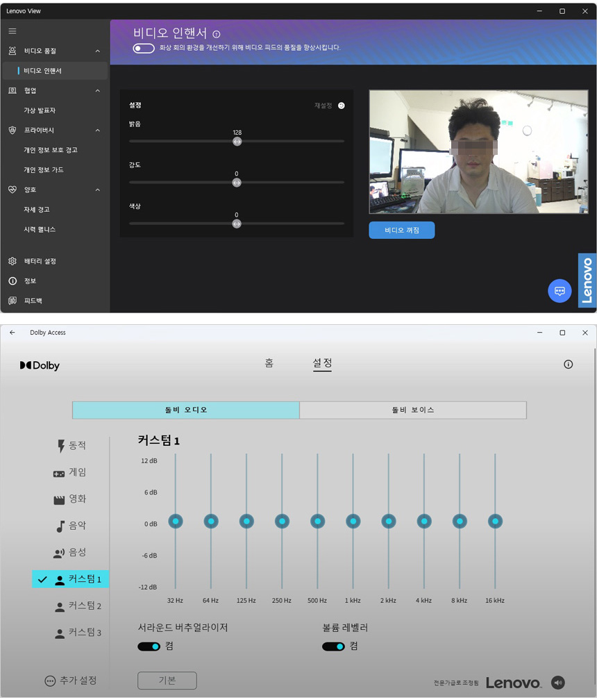This screenshot has height=700, width=597.
Task: Select the 커스텀 1 active profile
Action: pos(70,579)
